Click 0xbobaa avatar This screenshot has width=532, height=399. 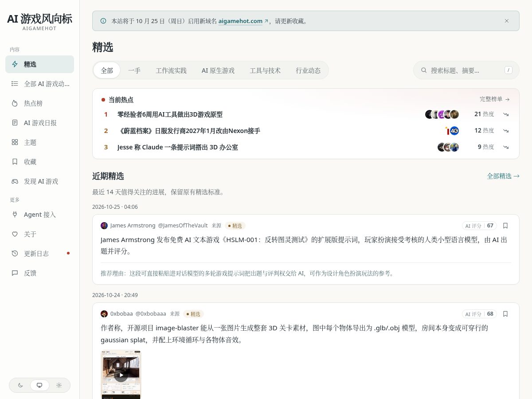click(x=104, y=314)
